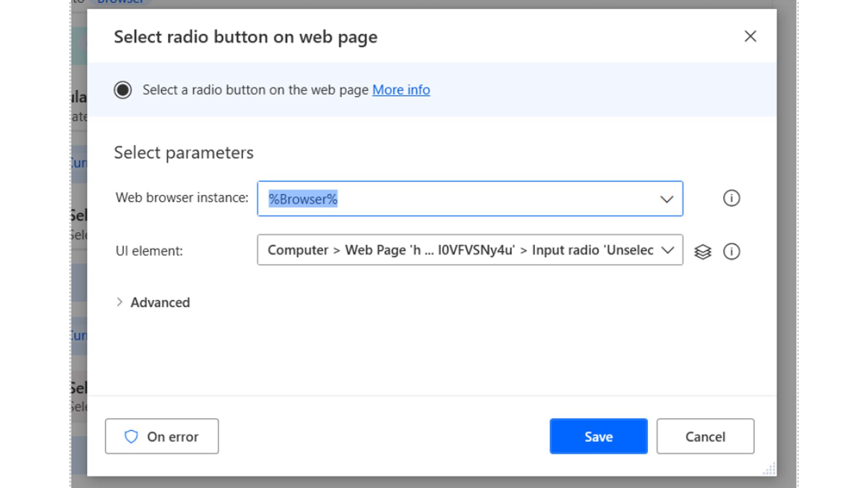Click the Advanced section label

(x=160, y=303)
